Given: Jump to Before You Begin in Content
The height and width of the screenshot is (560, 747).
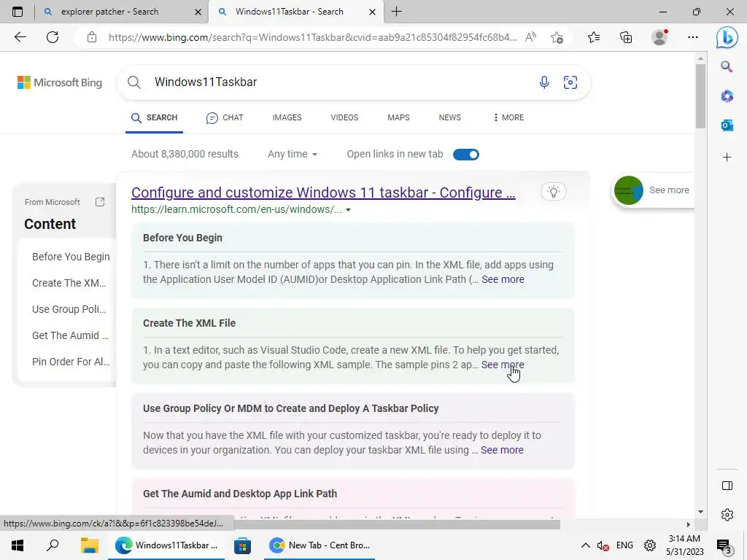Looking at the screenshot, I should (71, 257).
